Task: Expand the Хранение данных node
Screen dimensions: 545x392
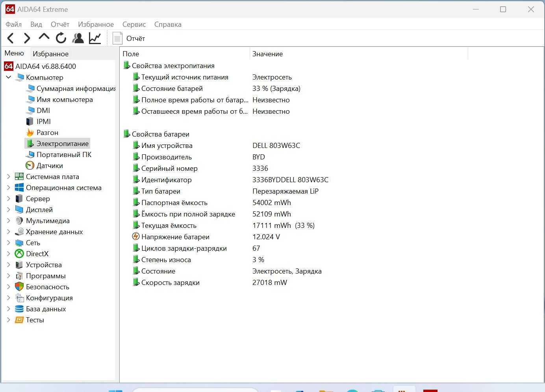Action: pos(8,232)
